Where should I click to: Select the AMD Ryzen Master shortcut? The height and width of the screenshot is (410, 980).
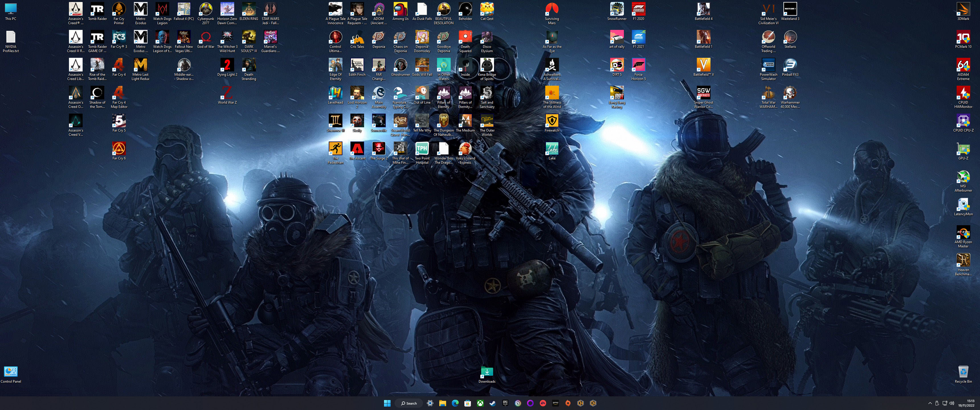963,237
